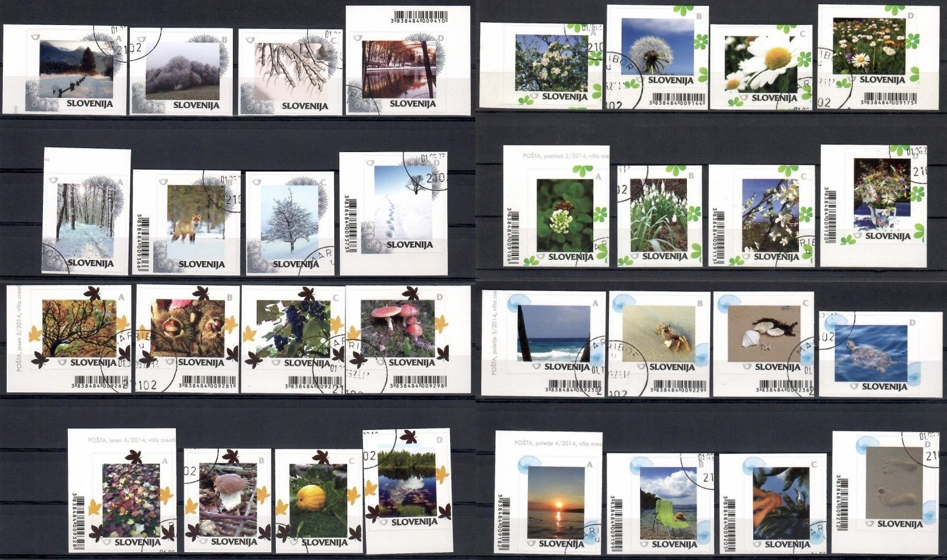The image size is (947, 560).
Task: Select the blue grapes stamp
Action: (293, 338)
